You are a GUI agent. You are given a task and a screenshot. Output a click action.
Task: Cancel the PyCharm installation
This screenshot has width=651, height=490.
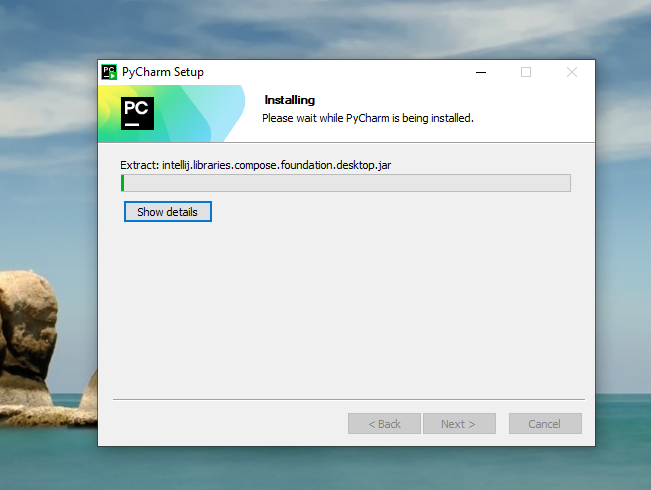click(545, 424)
